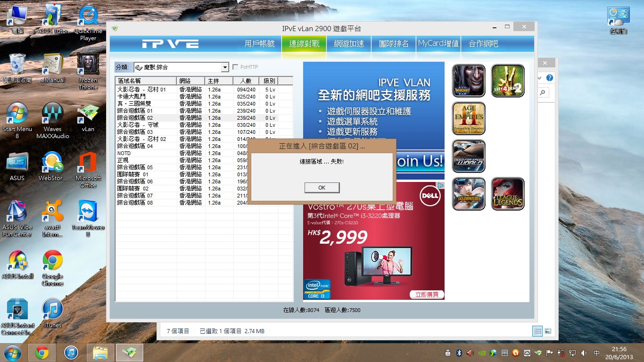Switch to the 用戶帳號 tab
This screenshot has height=362, width=644.
(x=259, y=44)
